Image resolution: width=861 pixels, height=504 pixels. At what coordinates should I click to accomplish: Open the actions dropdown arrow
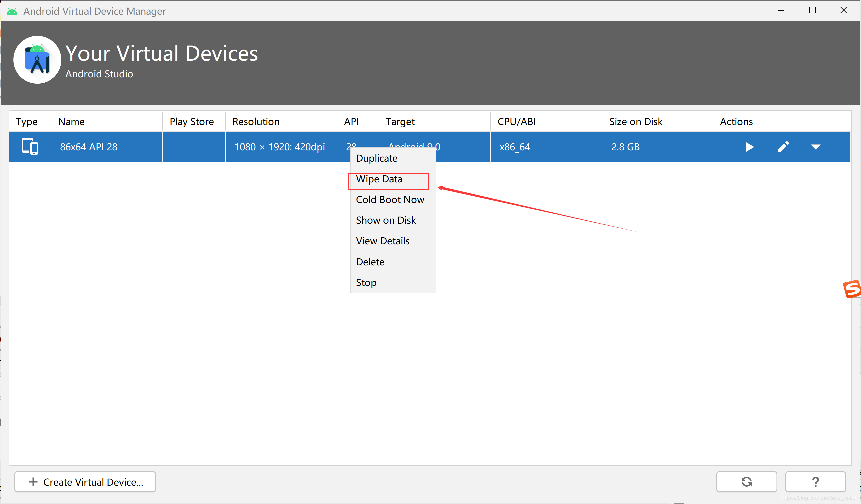[815, 147]
